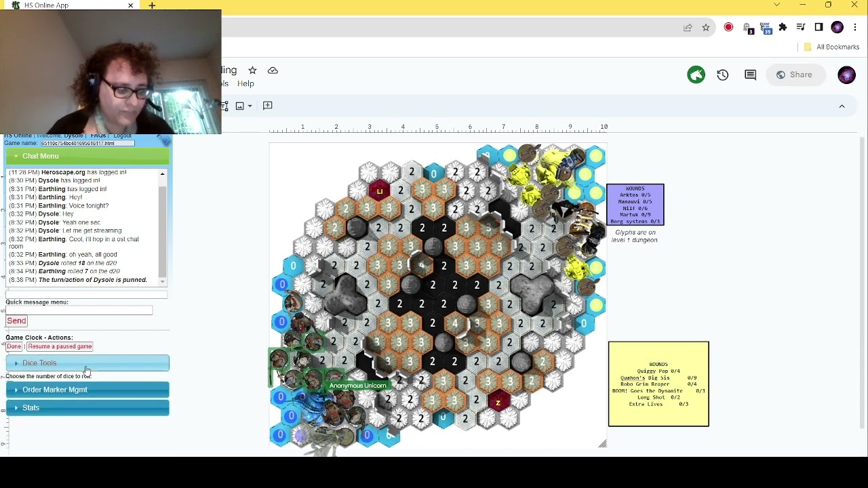Expand the Stats section
868x488 pixels.
(87, 408)
